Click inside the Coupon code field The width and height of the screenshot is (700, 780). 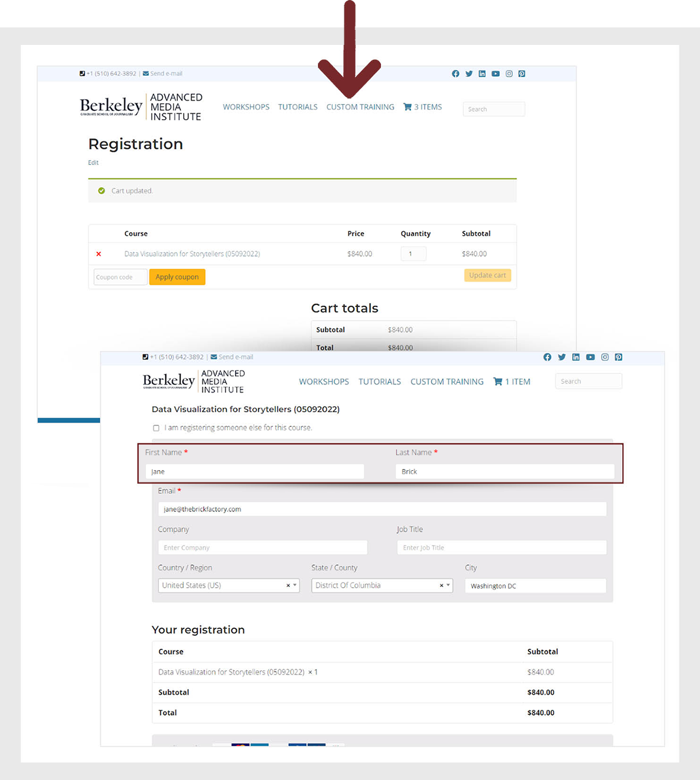coord(120,277)
